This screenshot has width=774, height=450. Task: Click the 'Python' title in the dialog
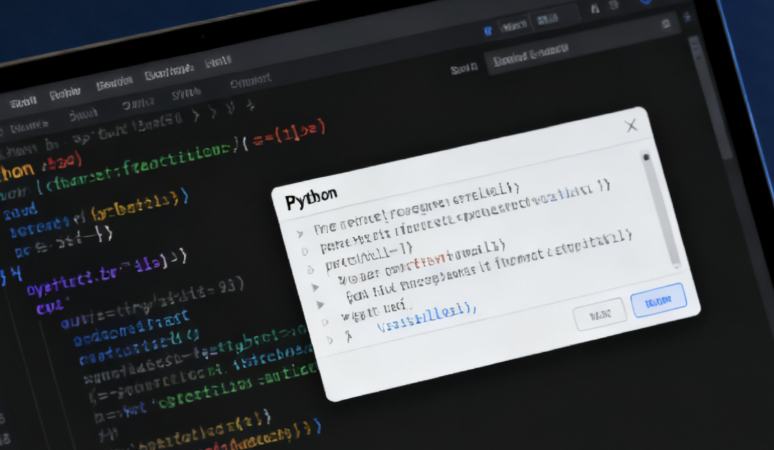click(311, 198)
